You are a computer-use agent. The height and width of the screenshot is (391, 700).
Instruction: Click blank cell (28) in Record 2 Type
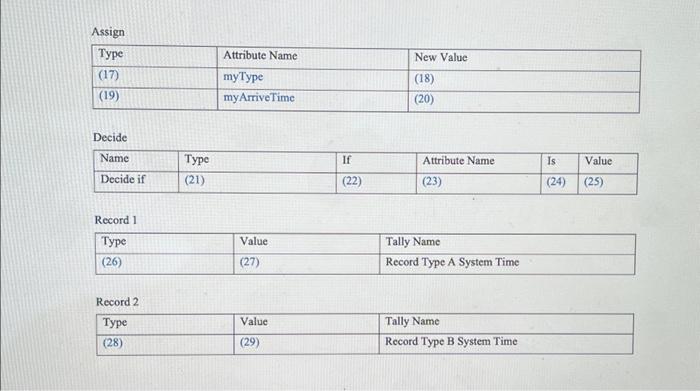click(x=165, y=345)
